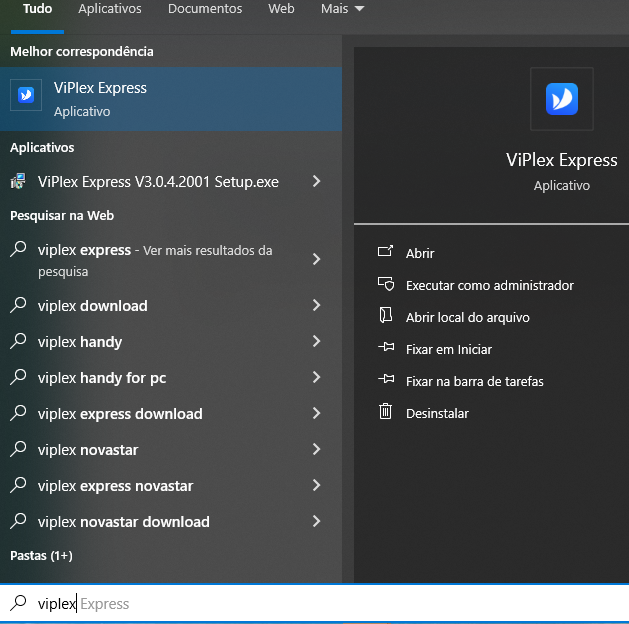Search web for viplex novastar download
The width and height of the screenshot is (629, 624).
[x=124, y=521]
